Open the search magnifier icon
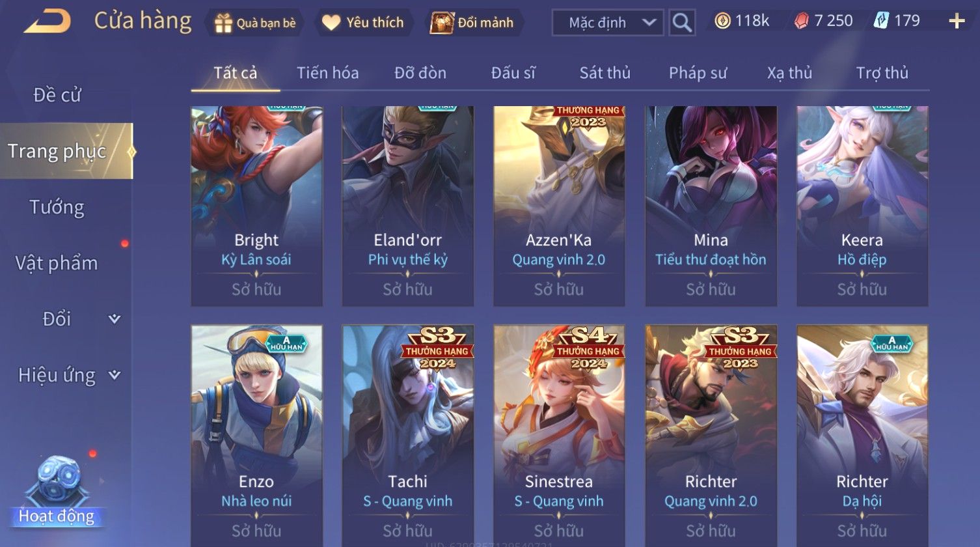The width and height of the screenshot is (980, 547). pyautogui.click(x=682, y=23)
